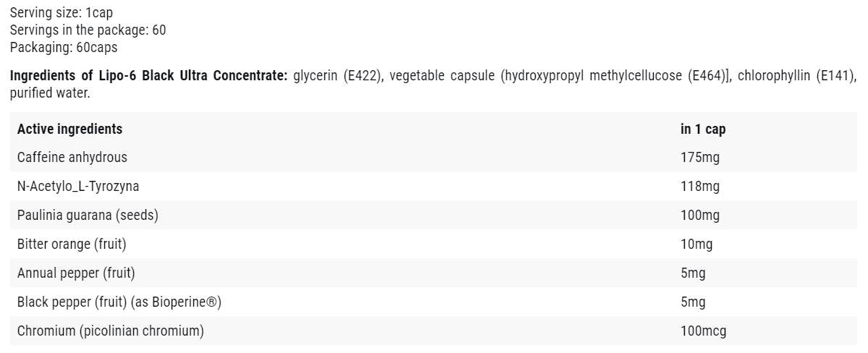Click the 100mcg chromium amount
Screen dimensions: 868x353
pos(704,331)
